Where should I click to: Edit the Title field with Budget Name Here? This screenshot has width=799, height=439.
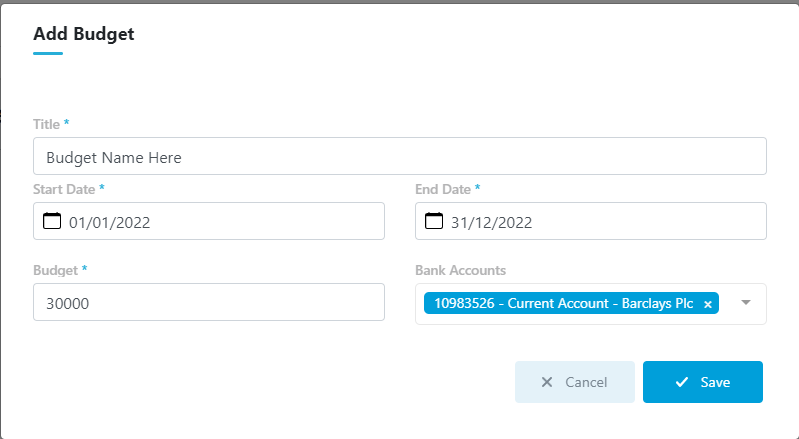pyautogui.click(x=400, y=156)
